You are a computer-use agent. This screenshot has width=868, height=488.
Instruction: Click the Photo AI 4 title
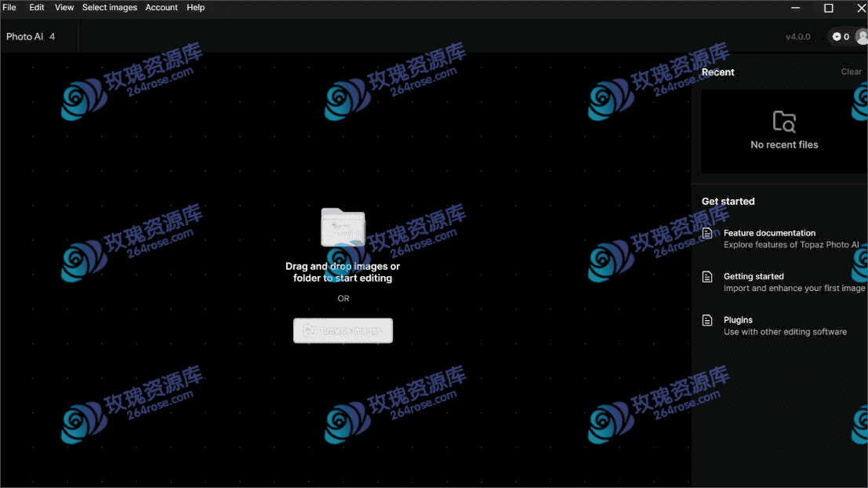tap(31, 37)
